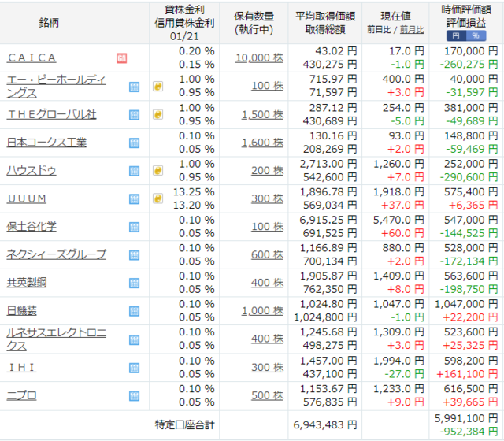The width and height of the screenshot is (504, 441).
Task: Open the CAICA stock link
Action: (31, 57)
